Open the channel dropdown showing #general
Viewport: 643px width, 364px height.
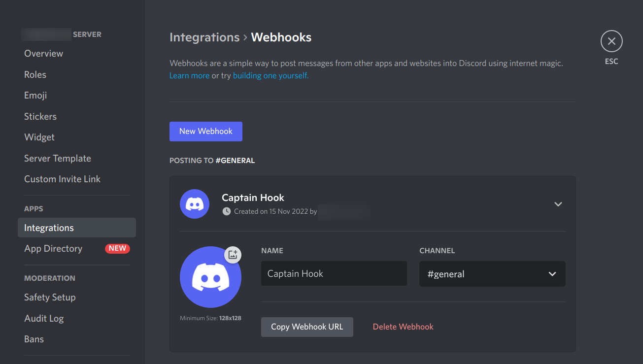click(492, 273)
